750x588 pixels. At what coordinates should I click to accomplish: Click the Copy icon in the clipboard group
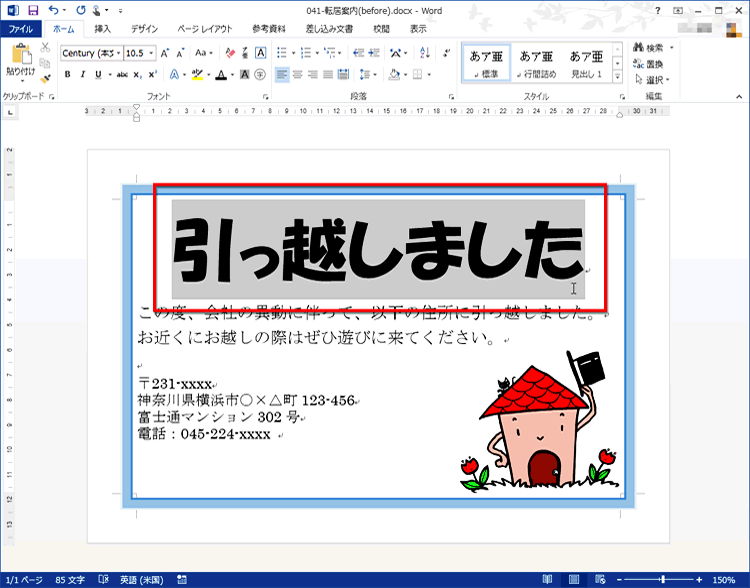click(45, 63)
